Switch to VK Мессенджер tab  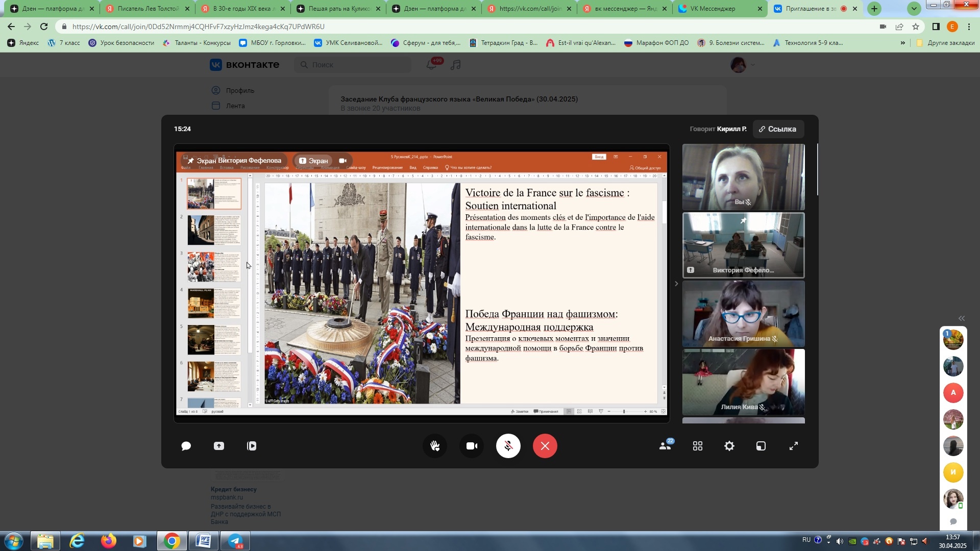tap(719, 9)
